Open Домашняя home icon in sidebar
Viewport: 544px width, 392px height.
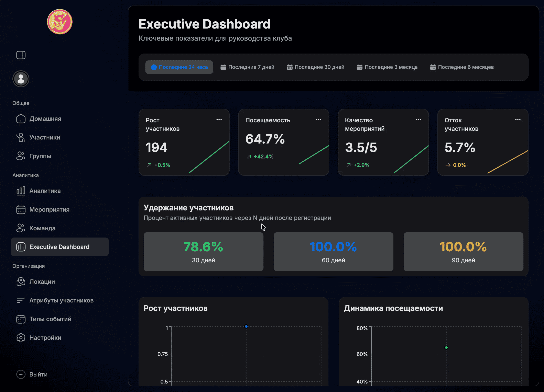[x=21, y=119]
